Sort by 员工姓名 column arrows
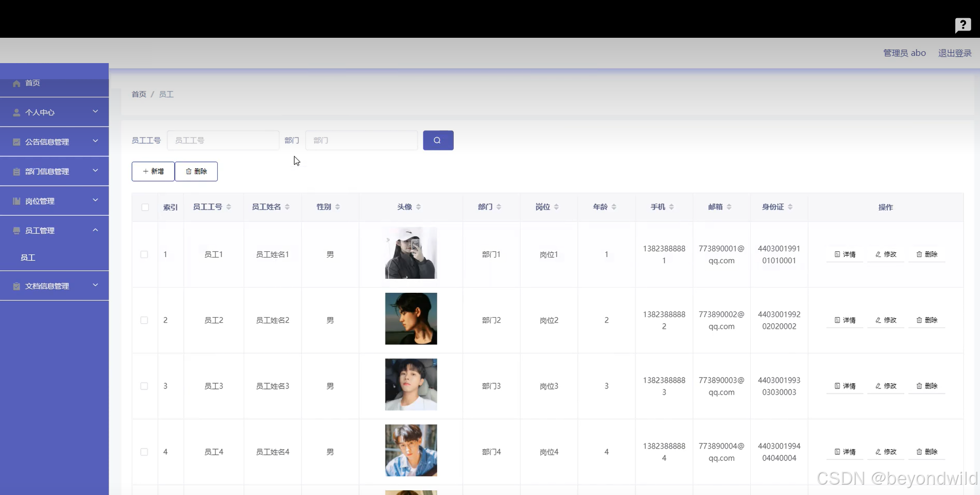This screenshot has height=495, width=980. tap(287, 207)
